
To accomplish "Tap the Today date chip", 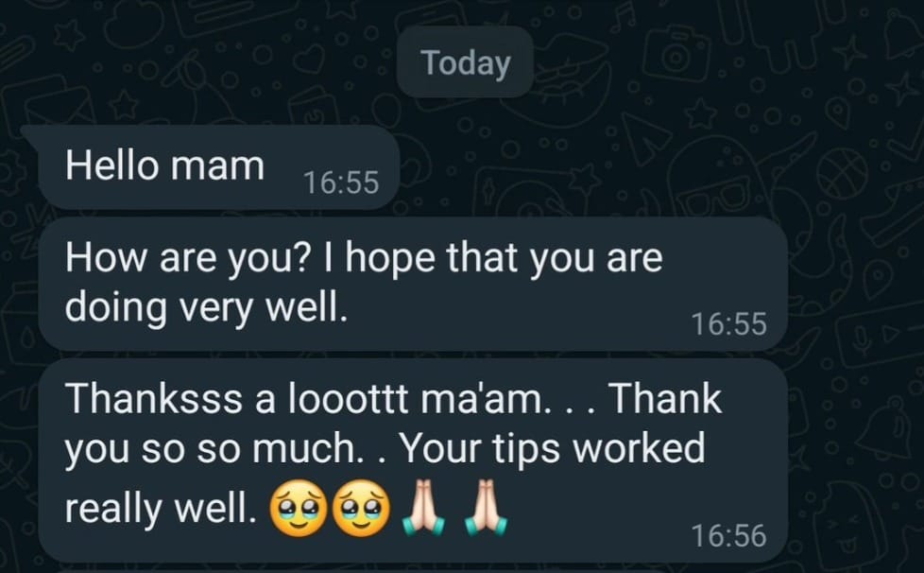I will (465, 62).
